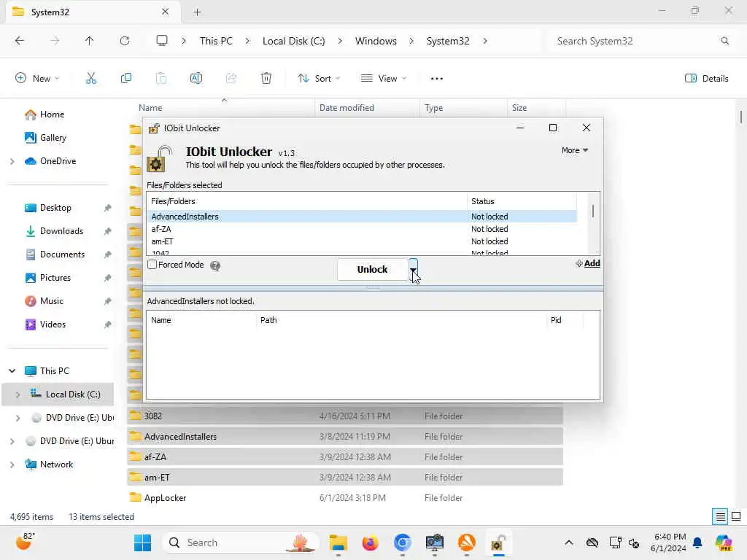The image size is (747, 560).
Task: Click Windows in the address breadcrumb
Action: click(376, 41)
